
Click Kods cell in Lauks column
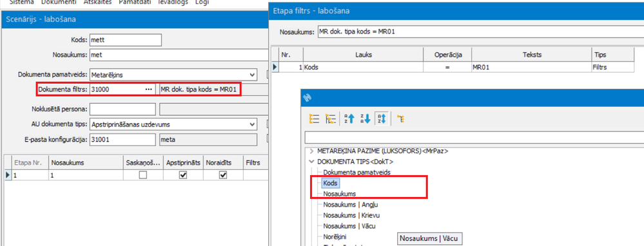click(363, 67)
